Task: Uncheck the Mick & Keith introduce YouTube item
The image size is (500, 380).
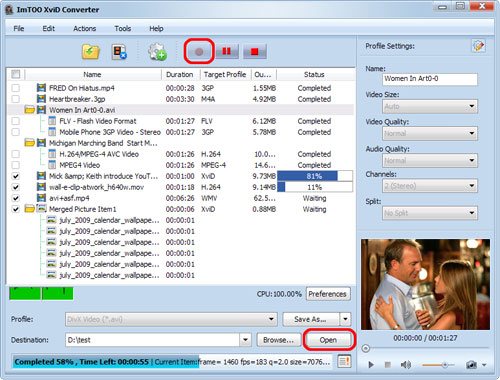Action: 16,176
